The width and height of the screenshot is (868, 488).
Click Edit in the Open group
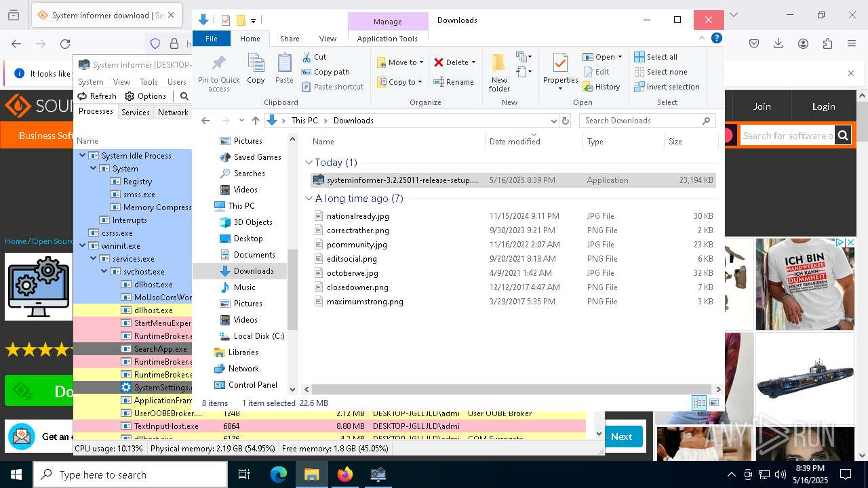coord(595,72)
